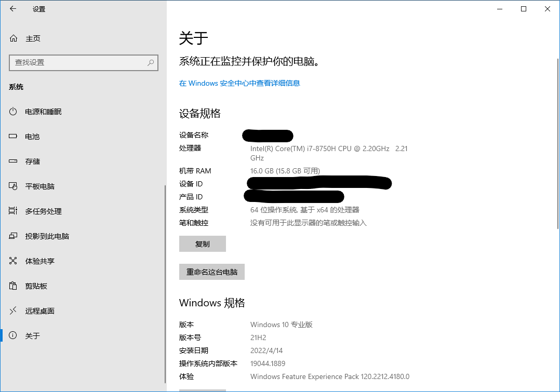Click the 安装日期 label
This screenshot has height=392, width=560.
click(x=194, y=350)
